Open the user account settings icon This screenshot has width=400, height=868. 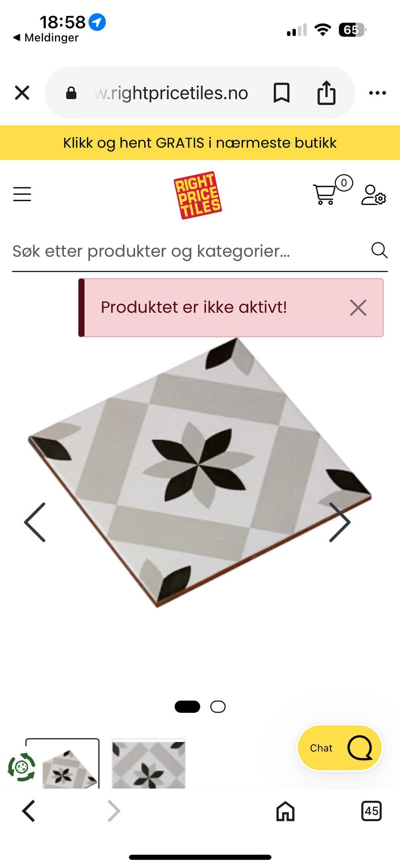tap(373, 195)
